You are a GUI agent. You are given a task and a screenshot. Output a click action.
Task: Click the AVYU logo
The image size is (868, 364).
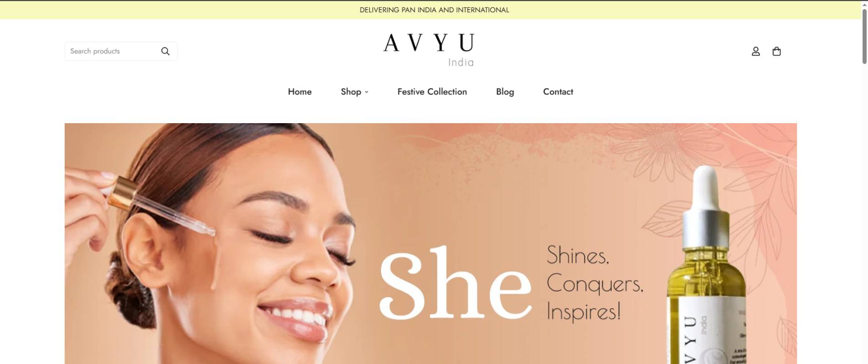tap(429, 43)
